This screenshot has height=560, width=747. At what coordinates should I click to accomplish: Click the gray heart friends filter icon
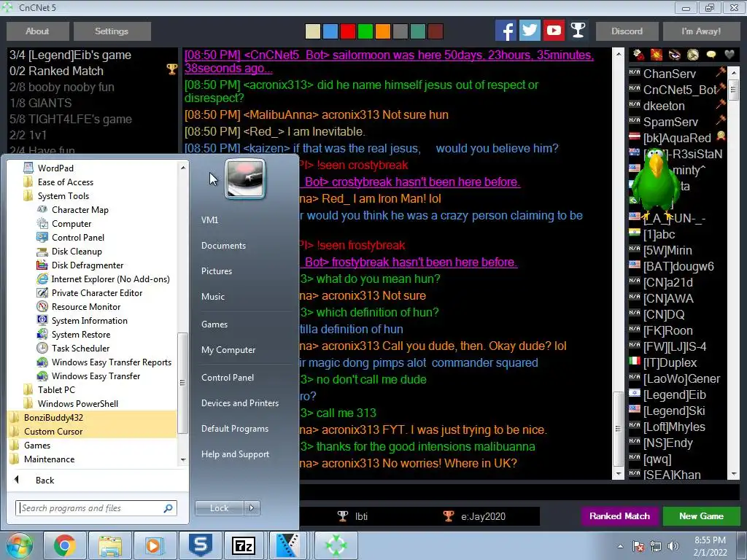coord(729,55)
